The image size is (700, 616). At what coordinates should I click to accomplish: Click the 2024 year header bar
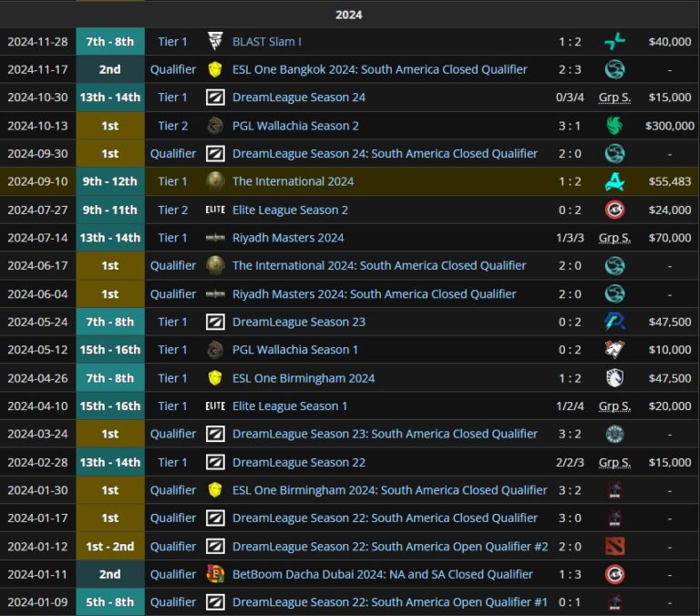(349, 15)
